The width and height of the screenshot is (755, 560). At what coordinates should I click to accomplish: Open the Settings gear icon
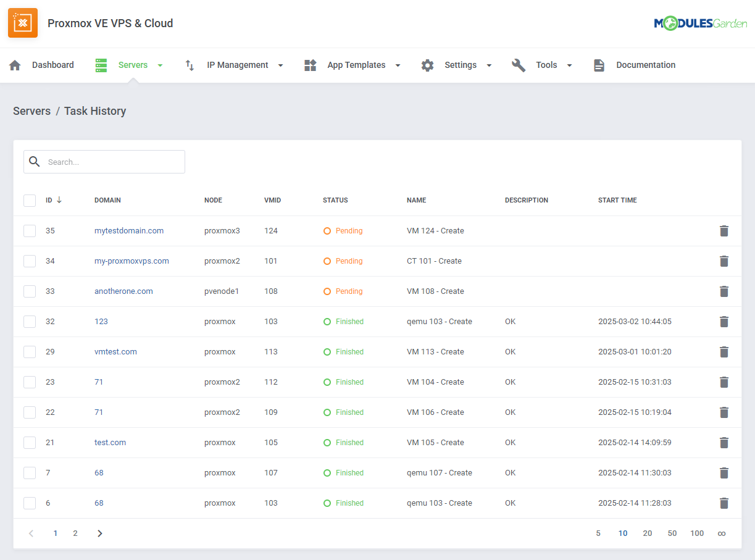[x=427, y=65]
